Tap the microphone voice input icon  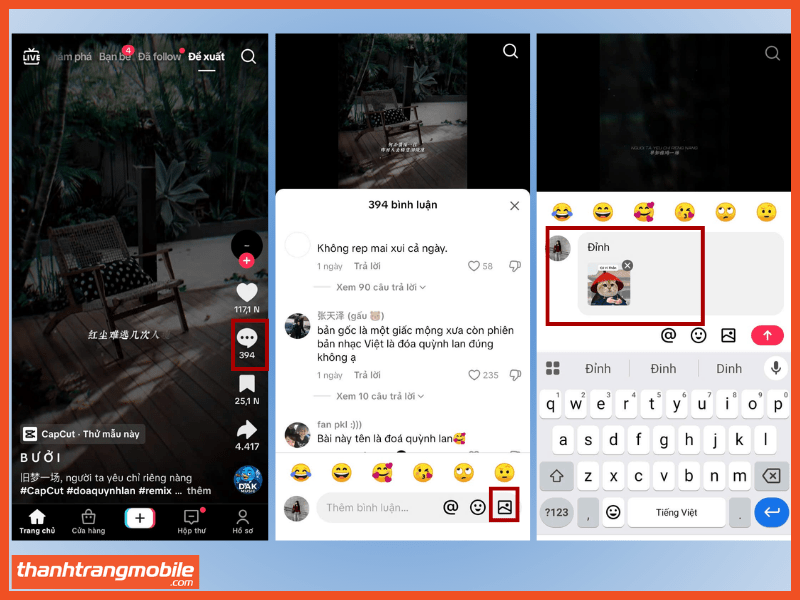pos(776,368)
